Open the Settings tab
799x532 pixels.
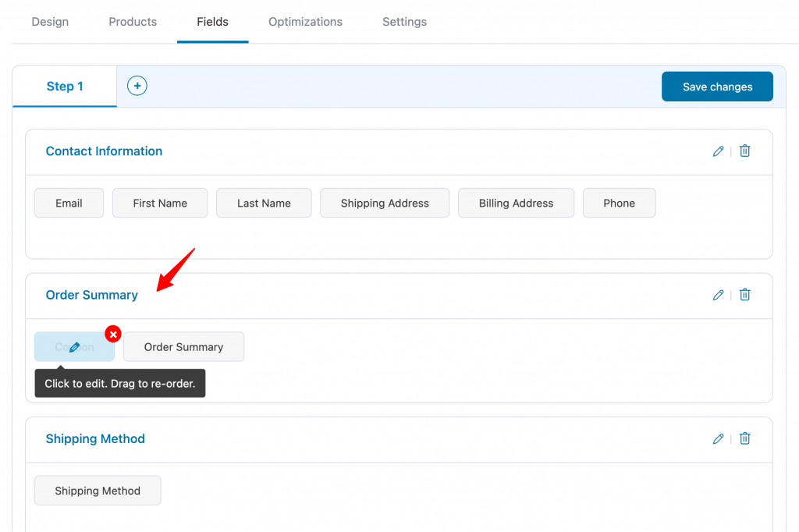[405, 22]
